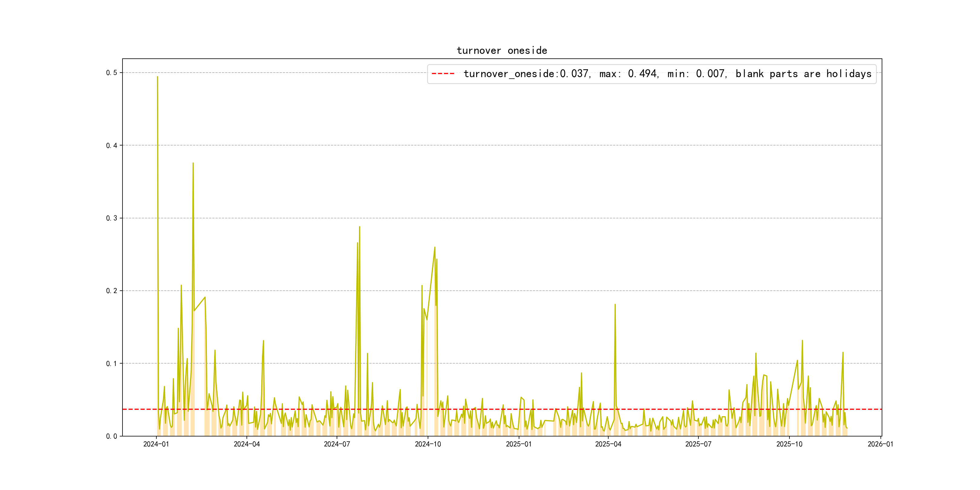Click the 0.3 y-axis tick label

[x=112, y=218]
